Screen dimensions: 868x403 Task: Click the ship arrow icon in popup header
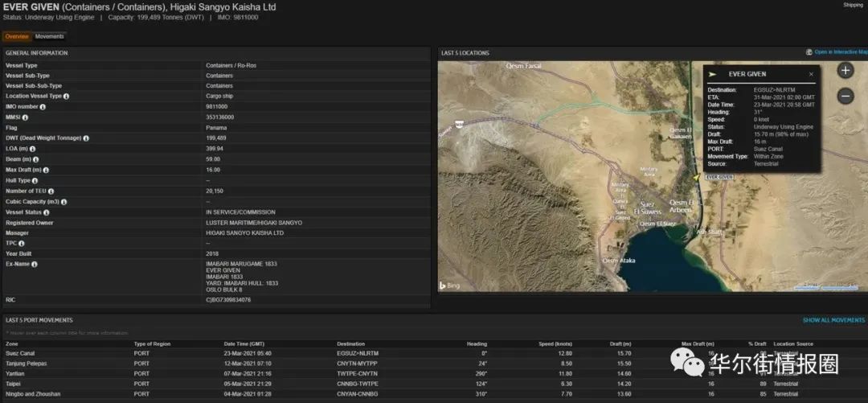[712, 74]
